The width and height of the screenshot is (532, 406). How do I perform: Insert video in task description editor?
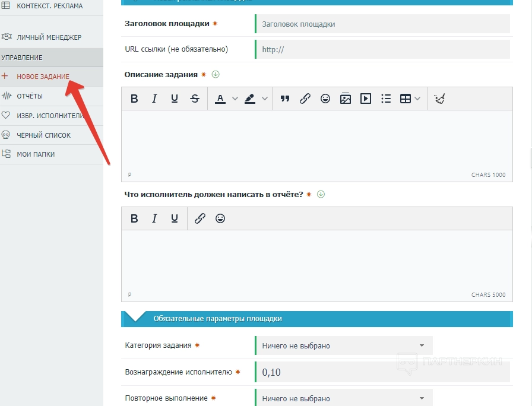[x=366, y=99]
